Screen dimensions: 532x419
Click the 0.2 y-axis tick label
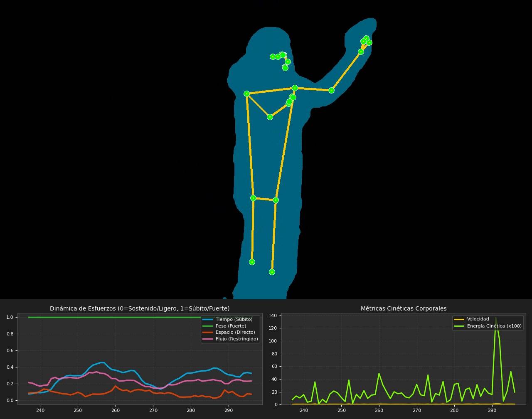pyautogui.click(x=10, y=384)
